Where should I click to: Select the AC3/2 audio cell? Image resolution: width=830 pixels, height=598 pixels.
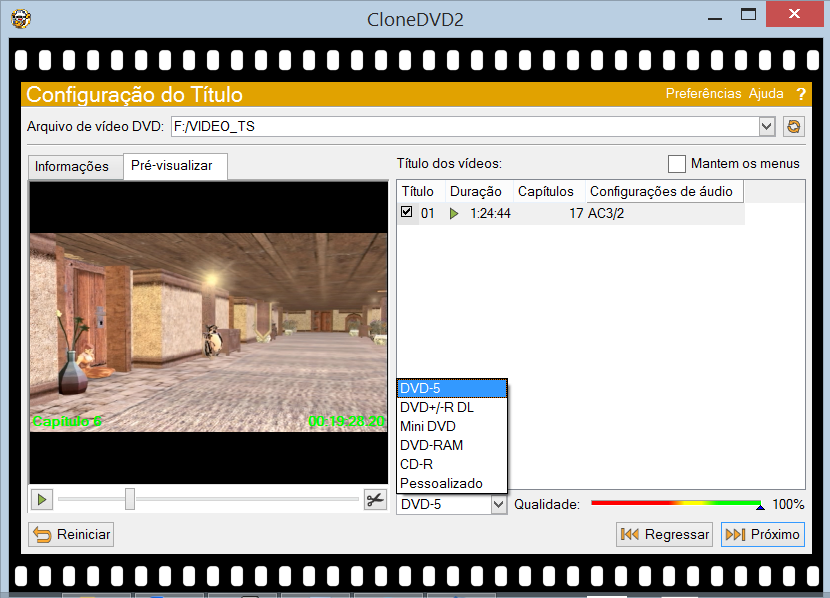606,214
